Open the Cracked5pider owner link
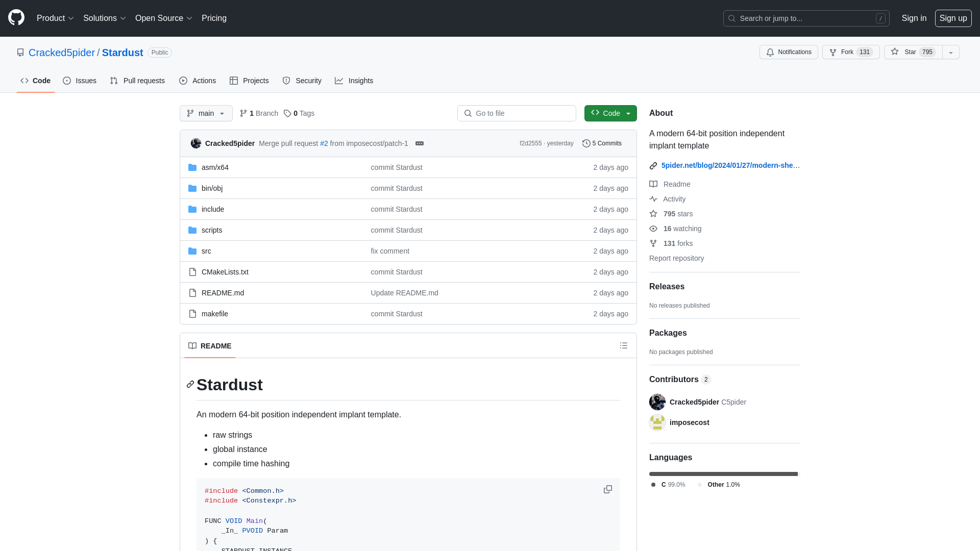The image size is (980, 551). coord(62,53)
